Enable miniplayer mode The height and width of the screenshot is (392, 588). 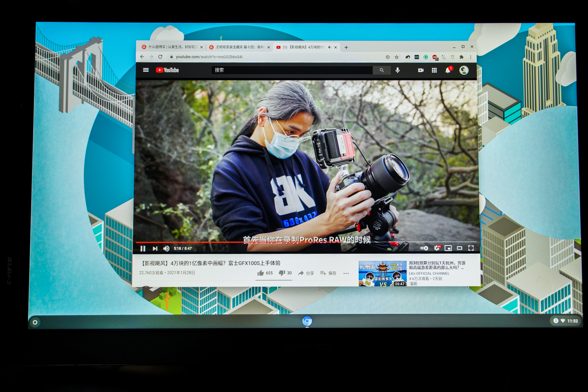[x=448, y=248]
